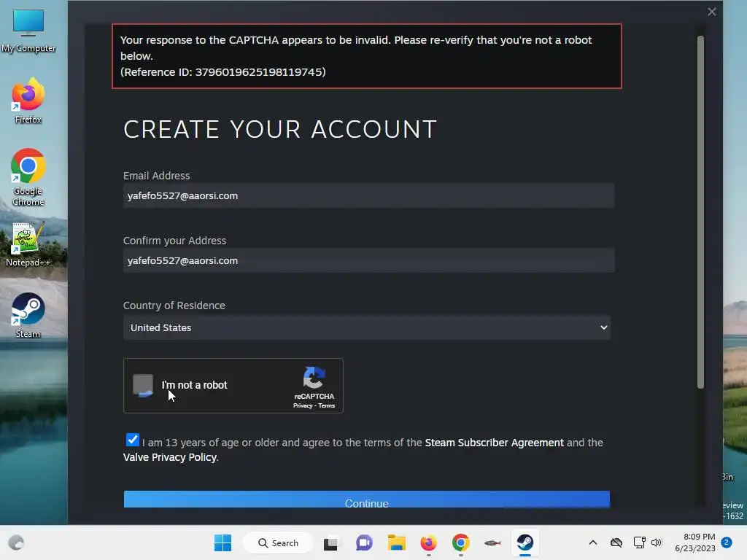747x560 pixels.
Task: Show hidden system tray icons
Action: 593,542
